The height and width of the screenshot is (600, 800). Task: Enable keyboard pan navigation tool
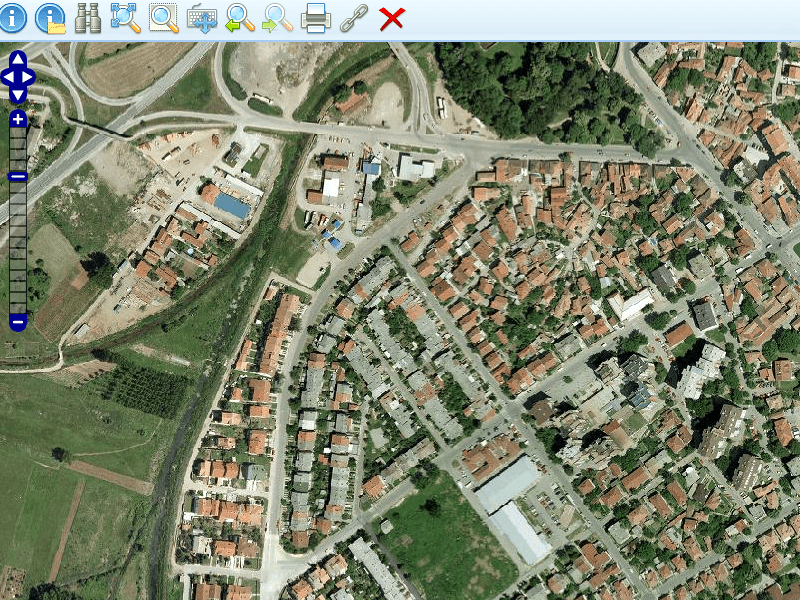(x=202, y=19)
